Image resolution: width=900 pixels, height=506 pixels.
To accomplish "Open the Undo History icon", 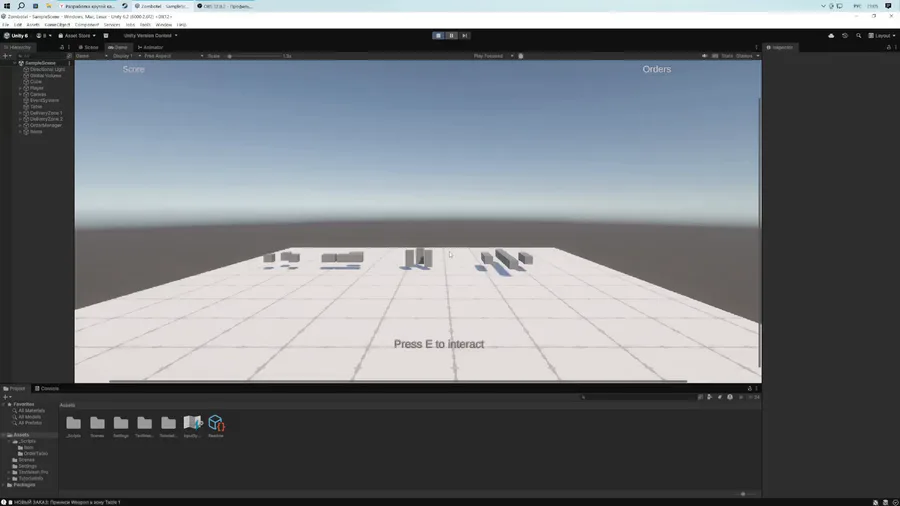I will pyautogui.click(x=845, y=36).
